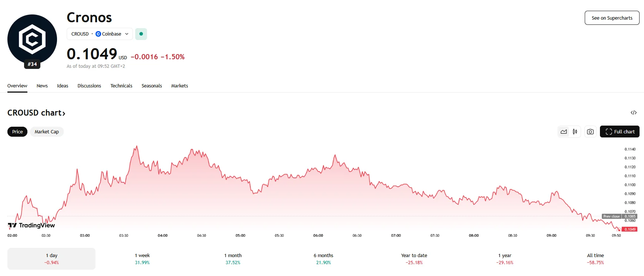Switch to candlestick chart style

(x=575, y=132)
